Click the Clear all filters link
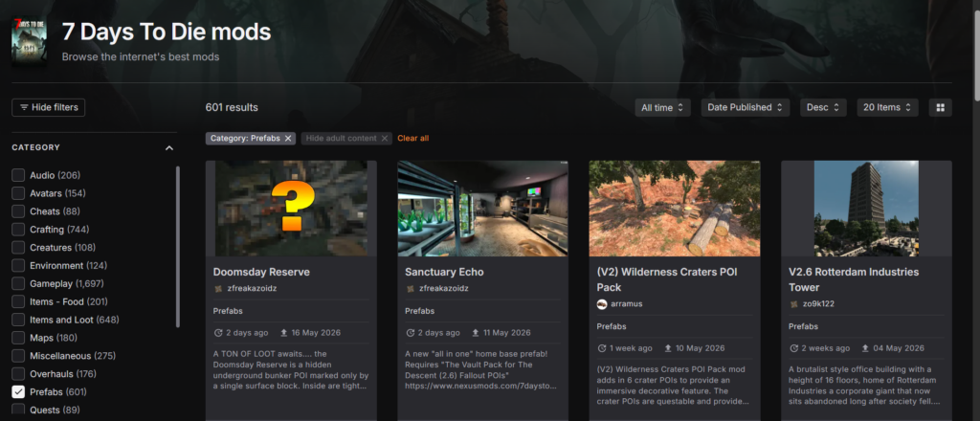The width and height of the screenshot is (980, 421). pos(413,138)
